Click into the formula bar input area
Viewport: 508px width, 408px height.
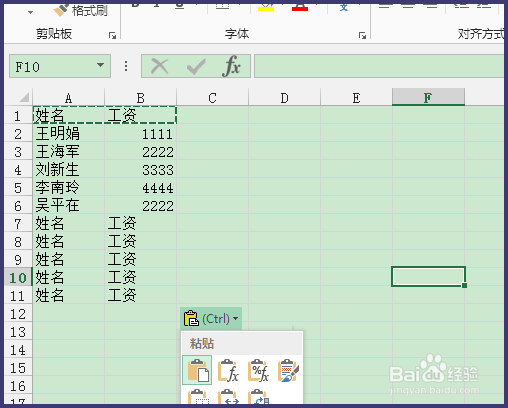tap(379, 66)
